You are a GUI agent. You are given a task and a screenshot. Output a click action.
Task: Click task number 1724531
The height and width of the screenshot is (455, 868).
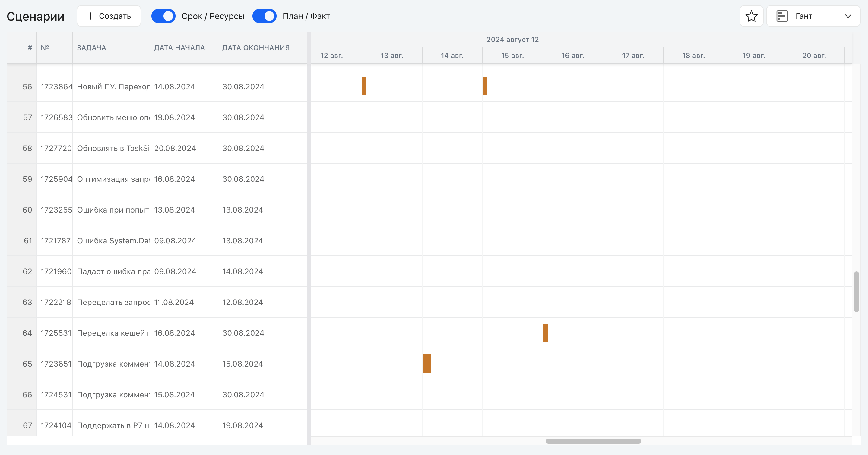[56, 395]
